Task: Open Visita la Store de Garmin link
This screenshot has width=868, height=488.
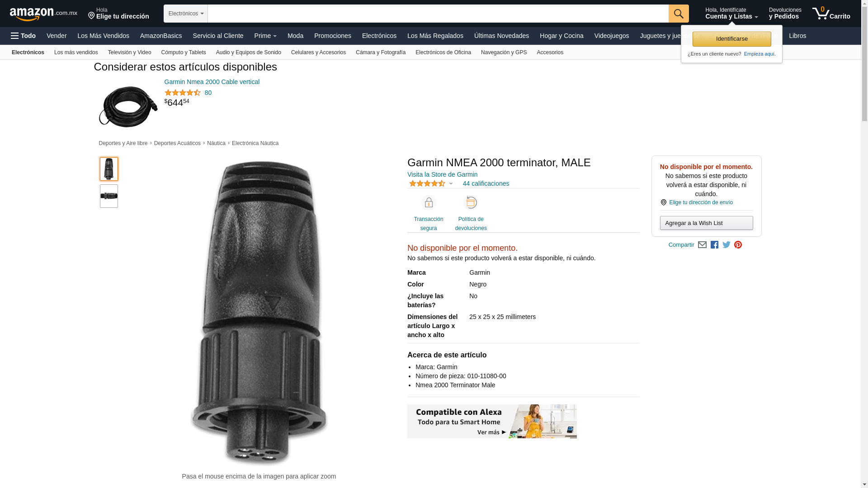Action: [x=442, y=174]
